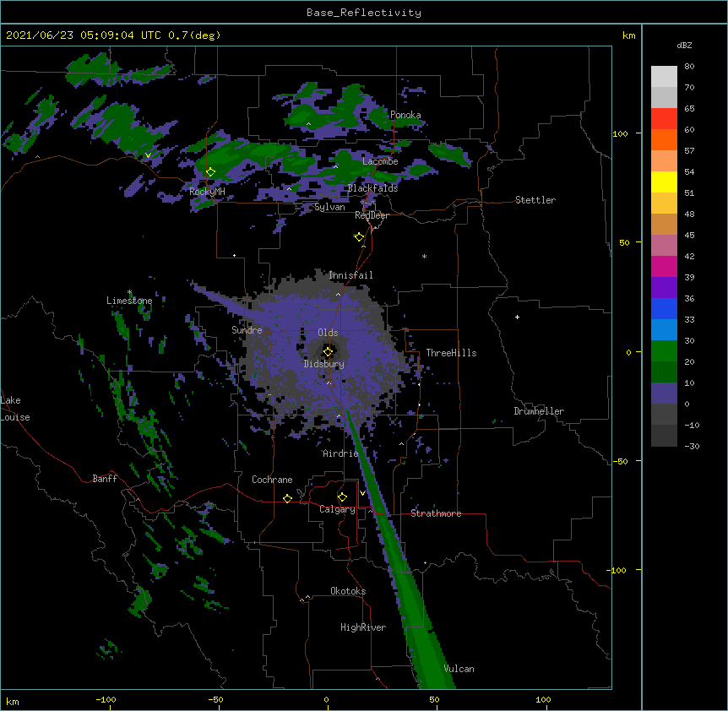Screen dimensions: 728x711
Task: Click the Blackfalds city label
Action: pyautogui.click(x=372, y=188)
